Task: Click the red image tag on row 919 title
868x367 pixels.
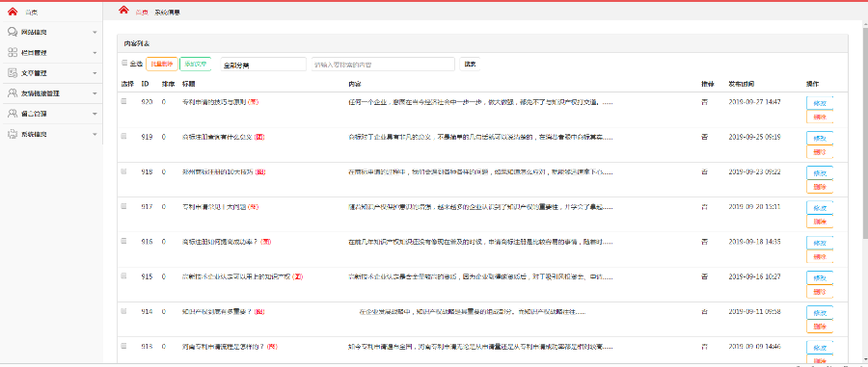Action: pyautogui.click(x=259, y=137)
